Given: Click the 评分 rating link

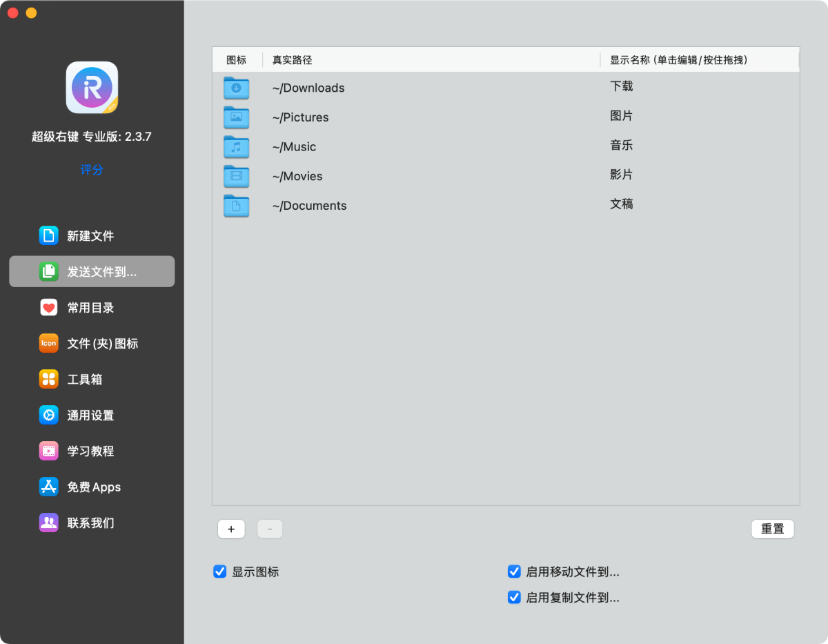Looking at the screenshot, I should [92, 169].
